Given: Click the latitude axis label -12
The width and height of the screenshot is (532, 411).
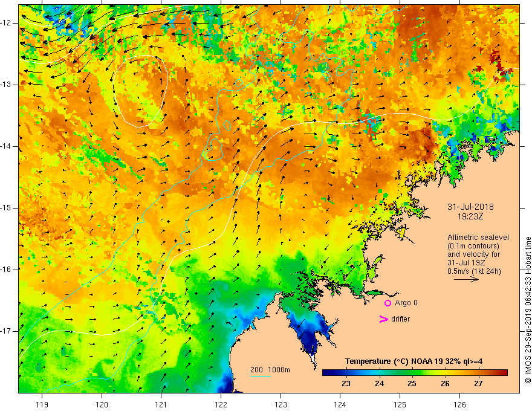Looking at the screenshot, I should point(7,23).
